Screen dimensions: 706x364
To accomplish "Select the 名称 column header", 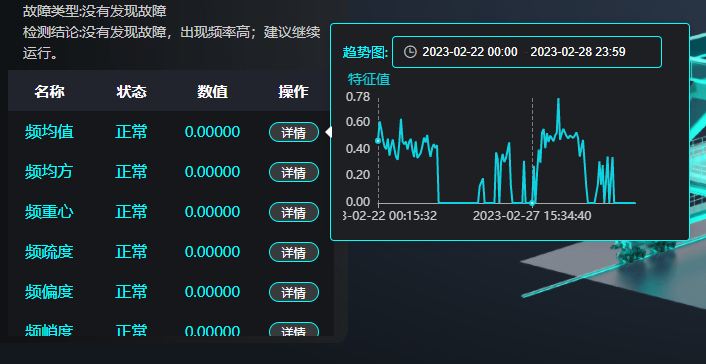I will (x=50, y=92).
